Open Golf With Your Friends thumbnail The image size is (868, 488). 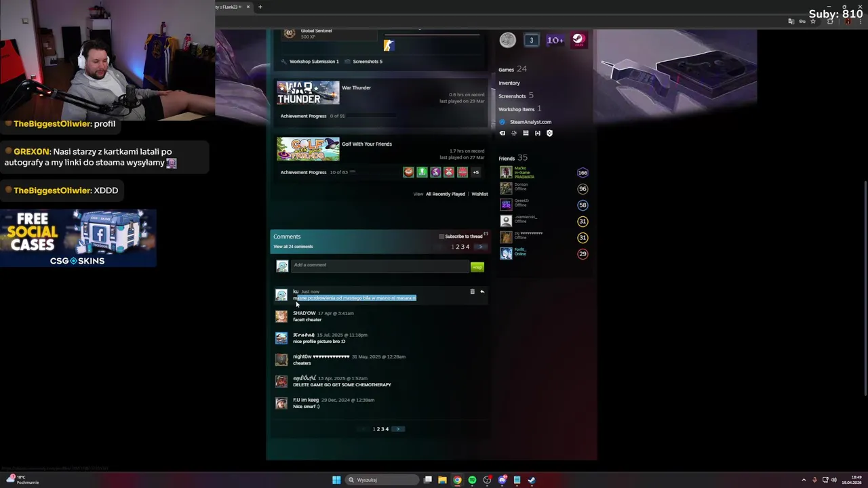pos(308,149)
